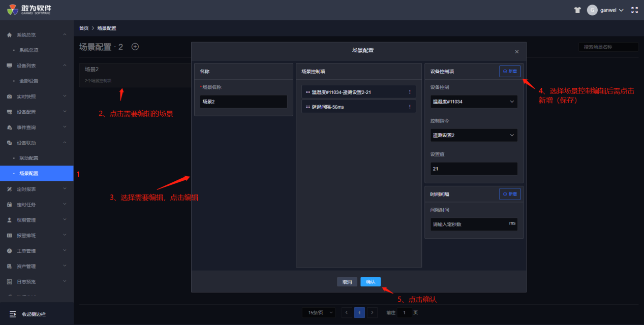Open the 设备控制 dropdown showing 温湿度#11034
This screenshot has width=644, height=325.
(474, 102)
